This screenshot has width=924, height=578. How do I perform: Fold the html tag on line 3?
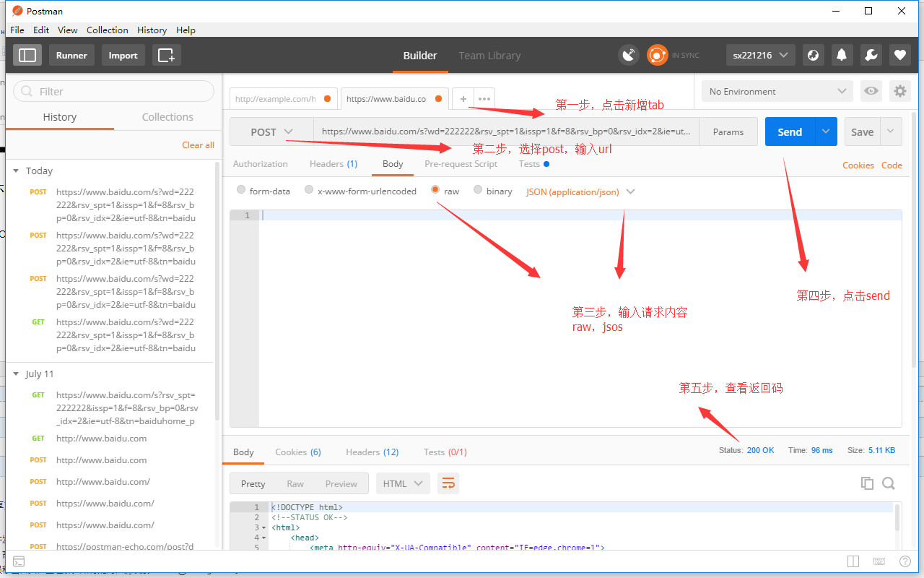click(263, 527)
